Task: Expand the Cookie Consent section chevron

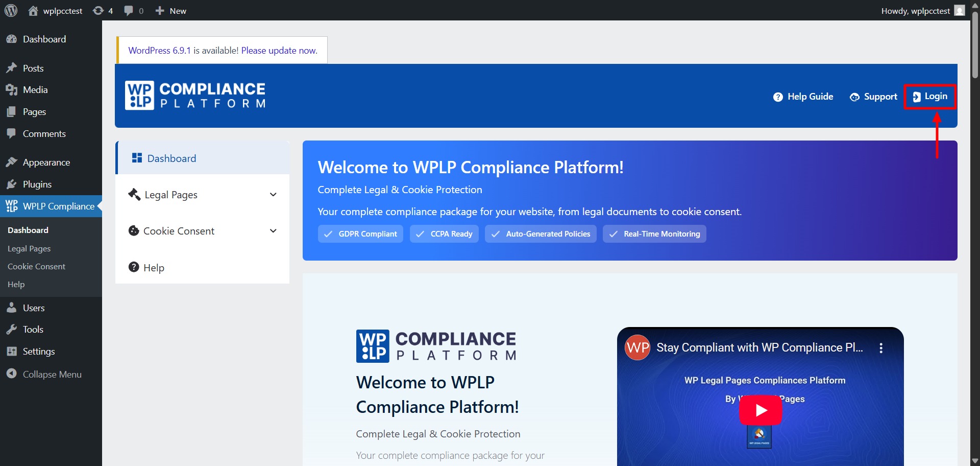Action: pyautogui.click(x=273, y=231)
